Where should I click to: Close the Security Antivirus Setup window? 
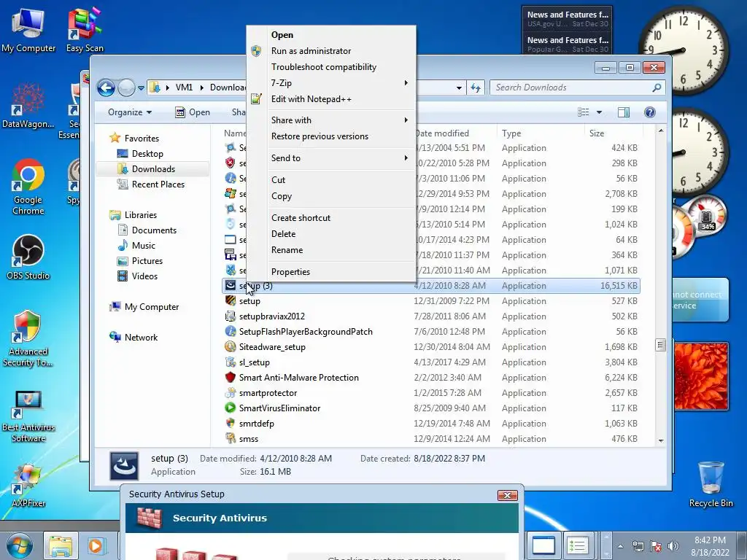point(508,495)
